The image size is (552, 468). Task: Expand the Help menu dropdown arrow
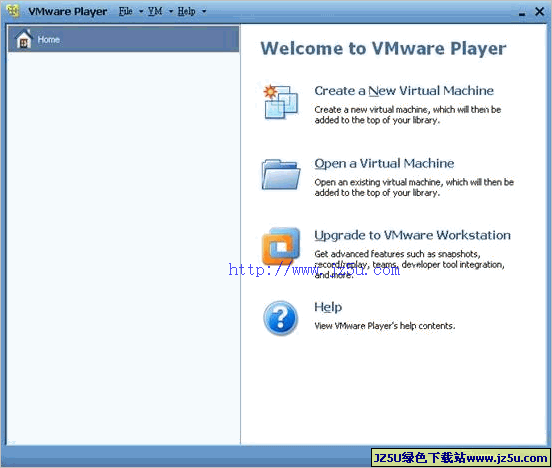pyautogui.click(x=204, y=12)
